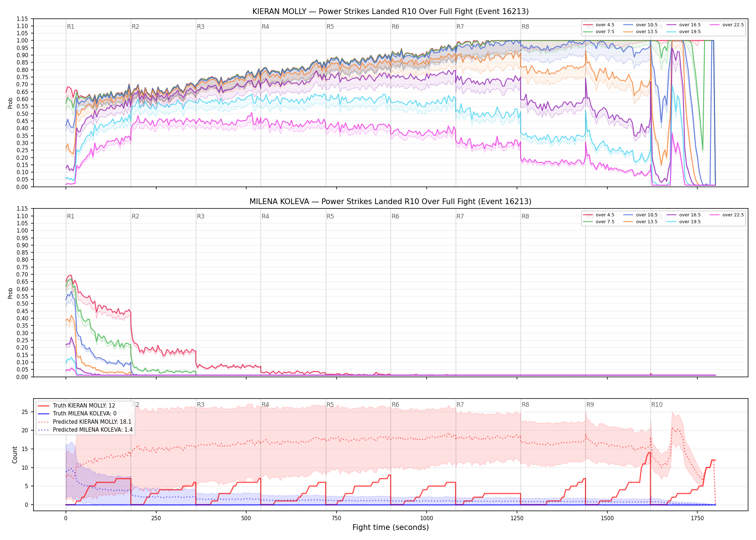The height and width of the screenshot is (540, 756).
Task: Click the R7 round marker in top chart
Action: [x=460, y=27]
